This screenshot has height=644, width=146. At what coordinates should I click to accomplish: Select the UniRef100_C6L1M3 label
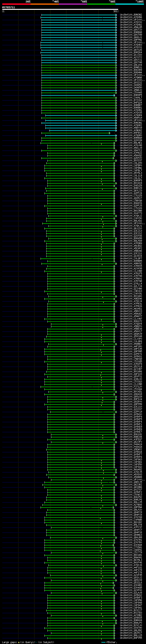(131, 163)
